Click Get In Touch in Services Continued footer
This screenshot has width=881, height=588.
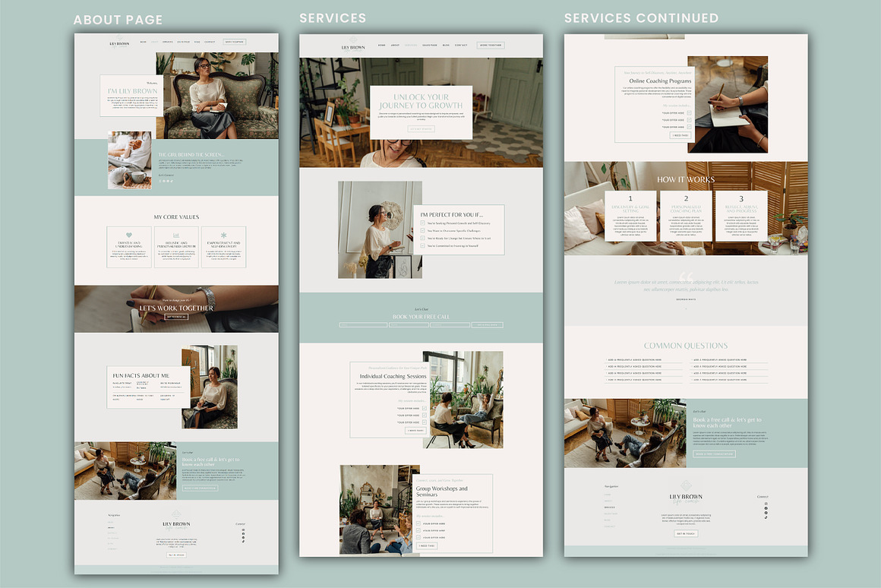(686, 533)
